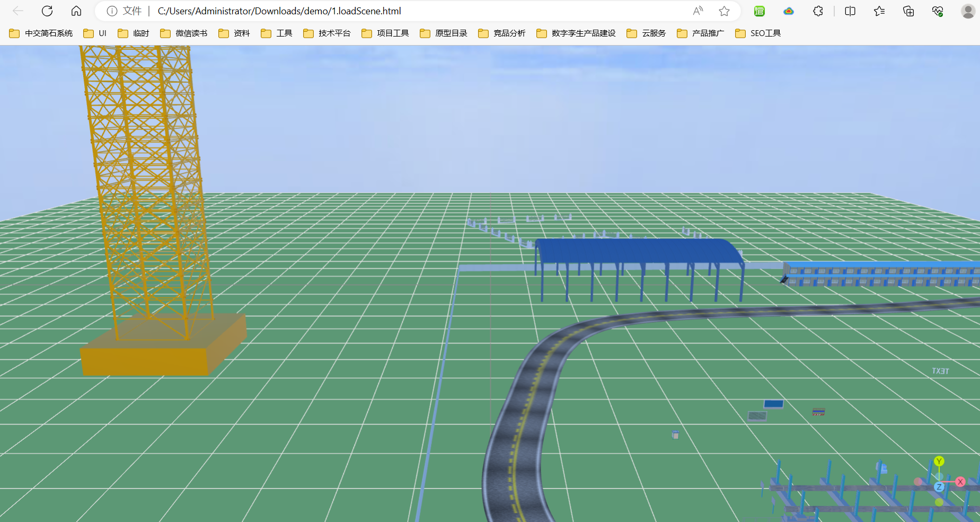
Task: Open the 项目工具 bookmark folder
Action: [x=385, y=33]
